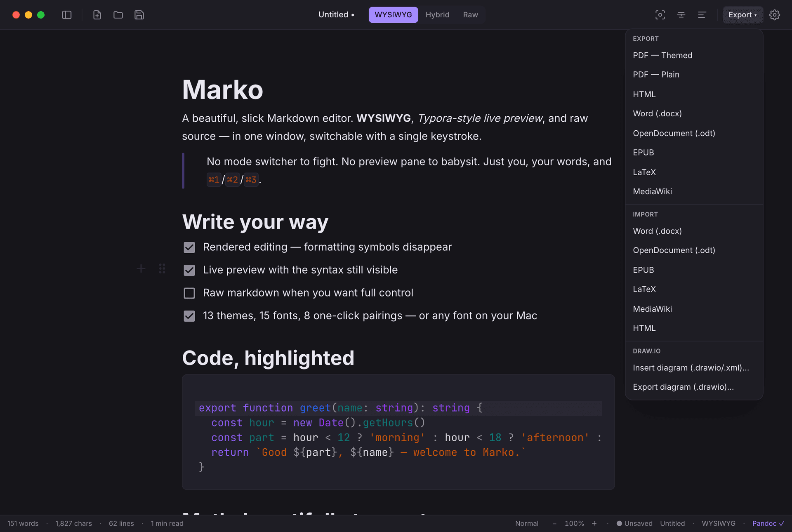Screen dimensions: 792x532
Task: Import a MediaWiki file
Action: click(x=694, y=309)
